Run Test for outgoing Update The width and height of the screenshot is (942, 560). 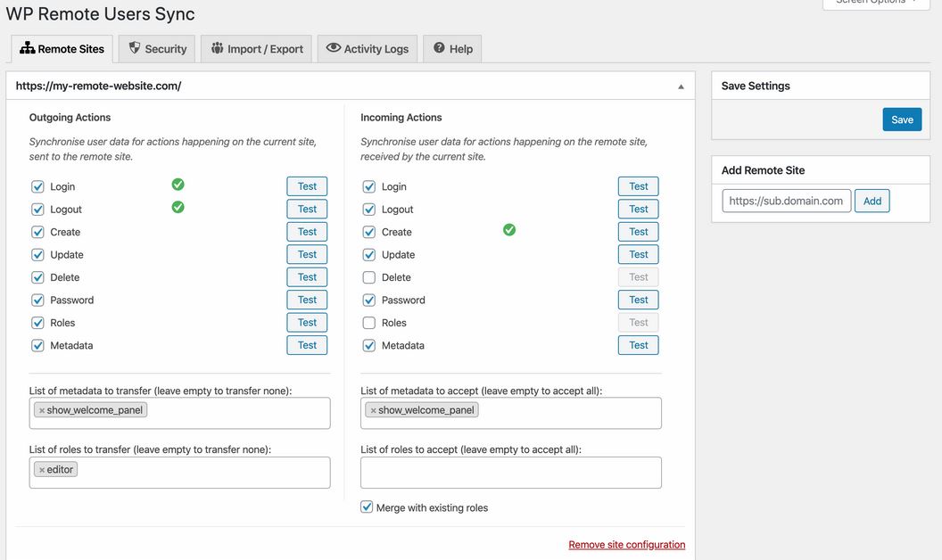(307, 255)
